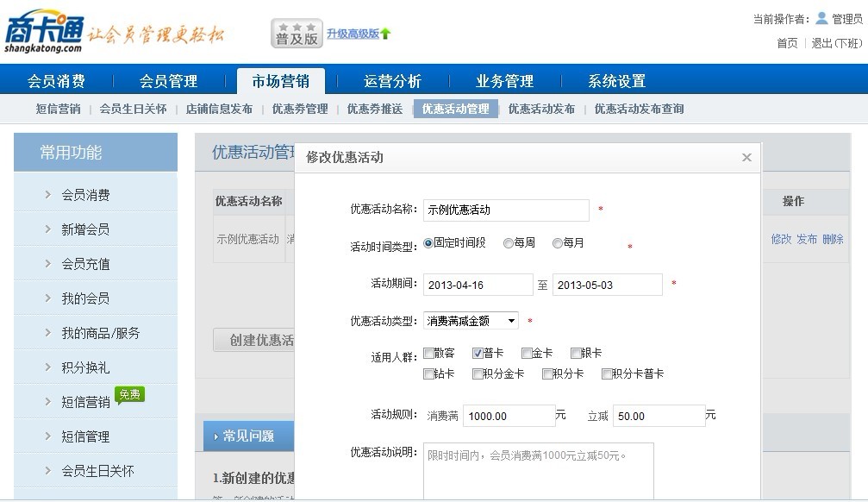This screenshot has width=868, height=502.
Task: Click the 商卡通 logo
Action: coord(45,33)
